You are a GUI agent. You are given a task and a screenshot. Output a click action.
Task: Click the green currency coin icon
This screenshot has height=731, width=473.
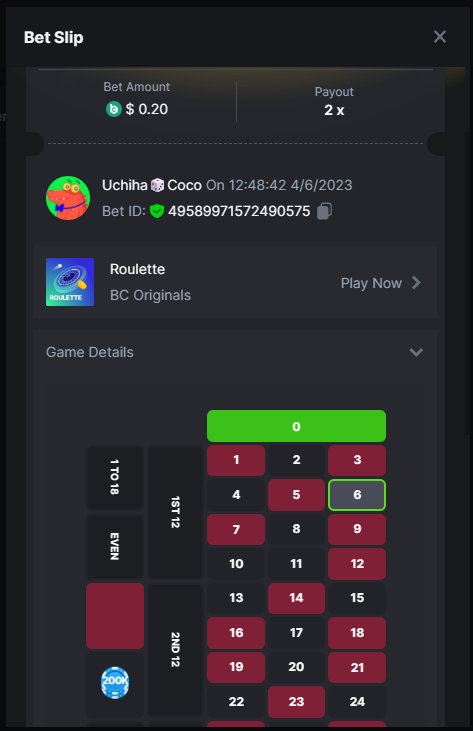[114, 109]
